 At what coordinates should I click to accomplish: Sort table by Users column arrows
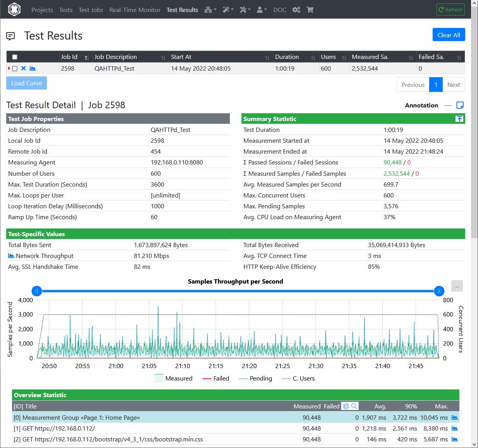pos(344,57)
